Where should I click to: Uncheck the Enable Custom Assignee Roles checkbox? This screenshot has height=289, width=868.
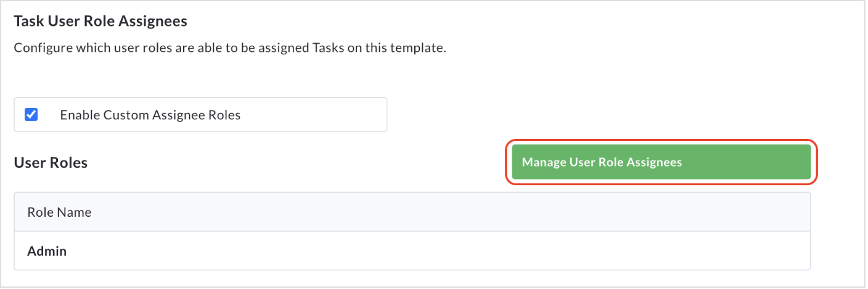click(x=31, y=115)
